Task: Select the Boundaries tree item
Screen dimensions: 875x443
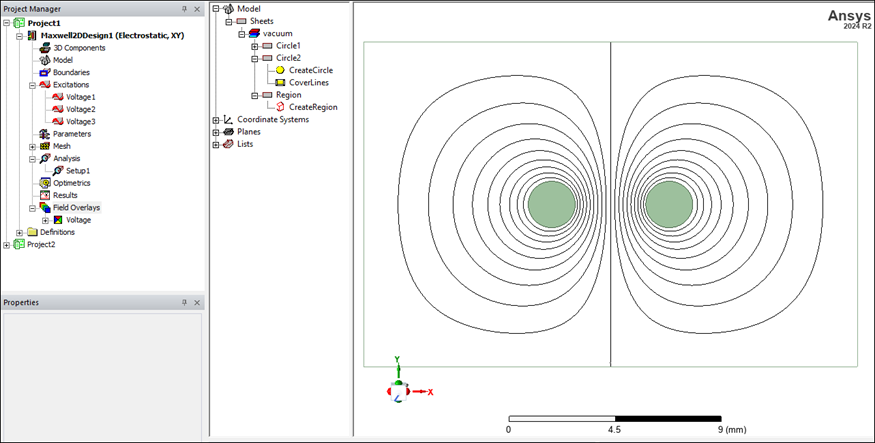Action: (71, 73)
